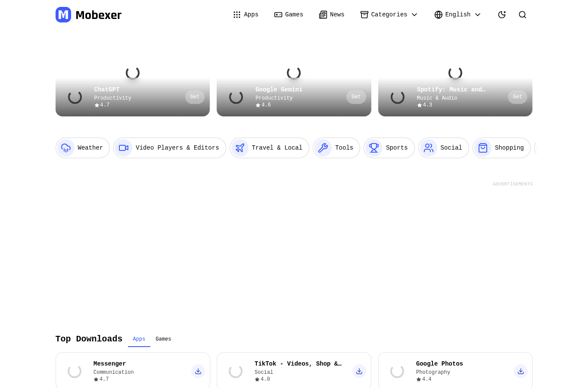The width and height of the screenshot is (588, 388).
Task: Click the Spotify app icon placeholder
Action: click(x=398, y=97)
